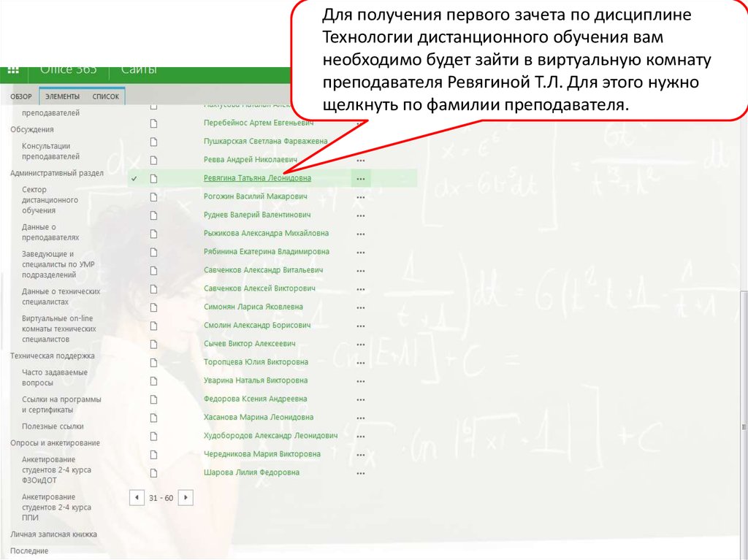
Task: Click document icon beside Смолин Александр Борисович
Action: pos(153,325)
